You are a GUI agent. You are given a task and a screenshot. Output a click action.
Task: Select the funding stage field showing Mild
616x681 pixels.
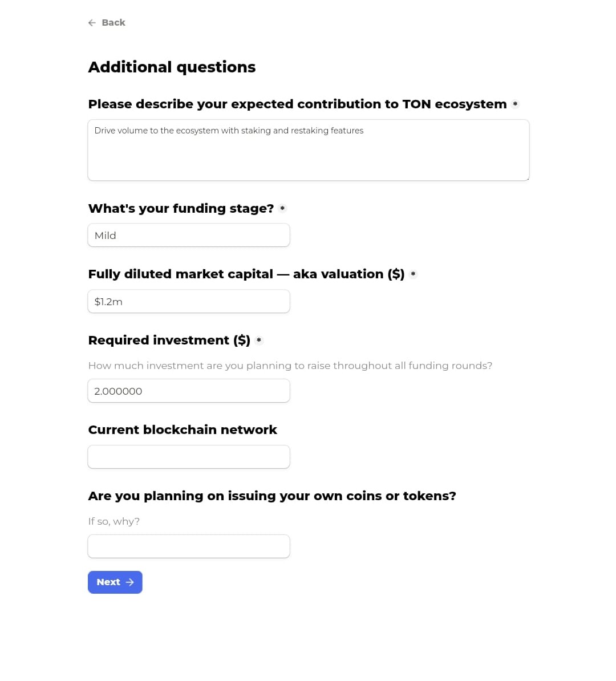[189, 235]
